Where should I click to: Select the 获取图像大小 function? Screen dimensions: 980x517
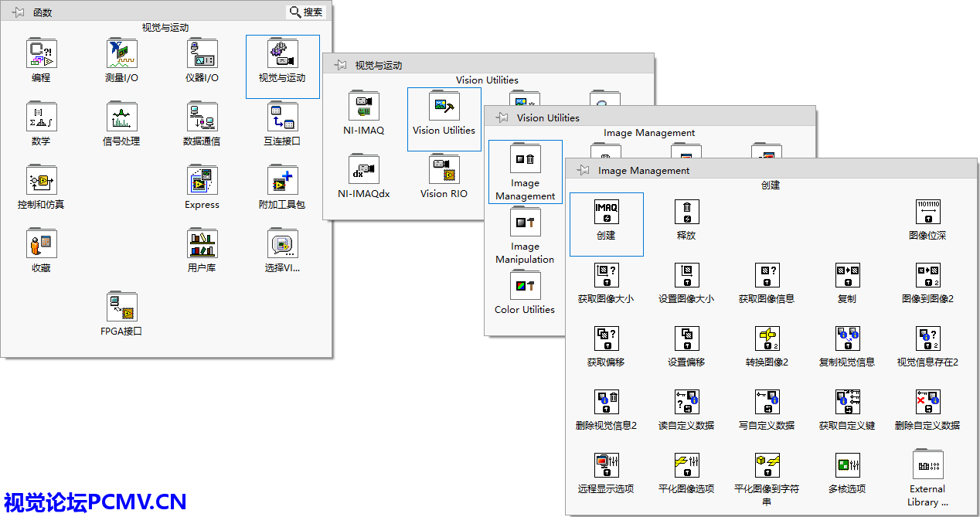coord(606,275)
